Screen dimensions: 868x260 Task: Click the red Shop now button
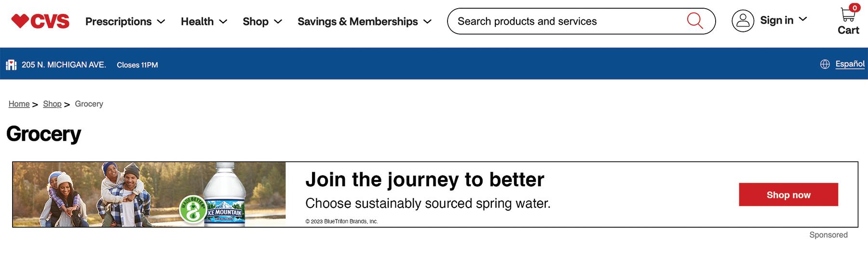pyautogui.click(x=788, y=194)
